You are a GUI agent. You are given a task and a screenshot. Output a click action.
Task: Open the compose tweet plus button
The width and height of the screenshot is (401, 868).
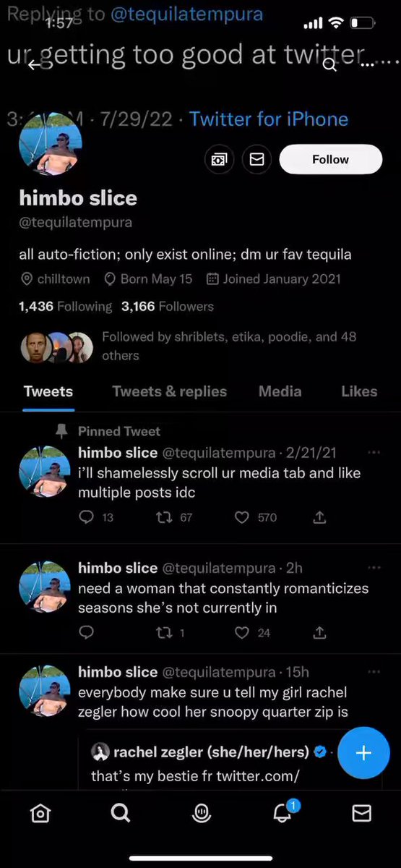363,753
